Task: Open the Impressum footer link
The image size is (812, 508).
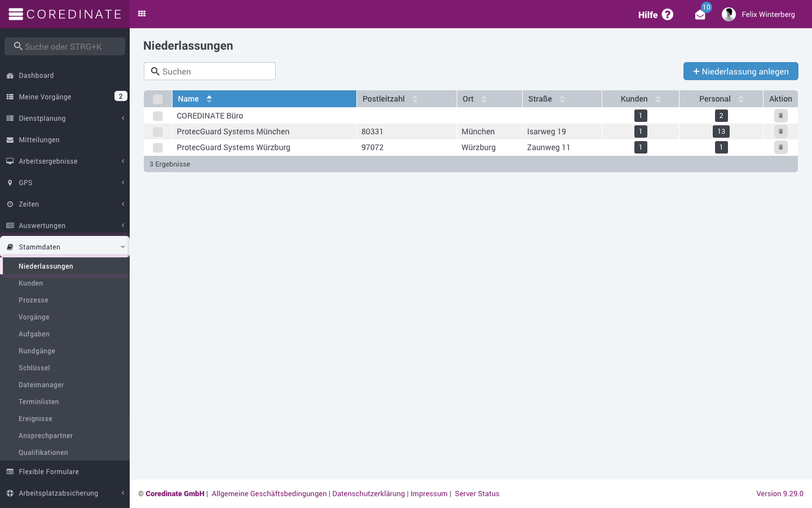Action: (x=429, y=494)
